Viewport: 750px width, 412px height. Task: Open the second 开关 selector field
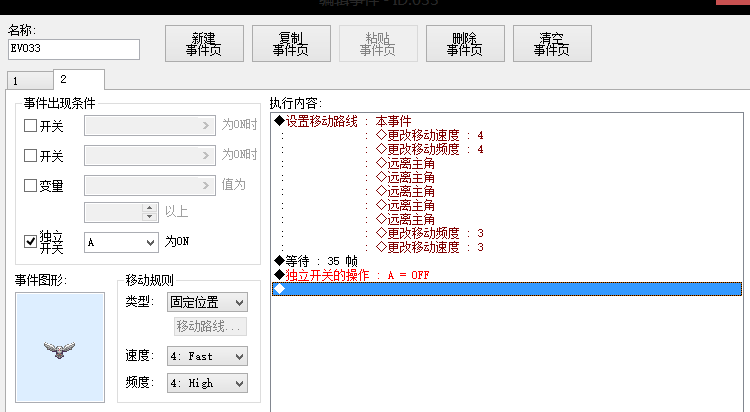pyautogui.click(x=150, y=156)
